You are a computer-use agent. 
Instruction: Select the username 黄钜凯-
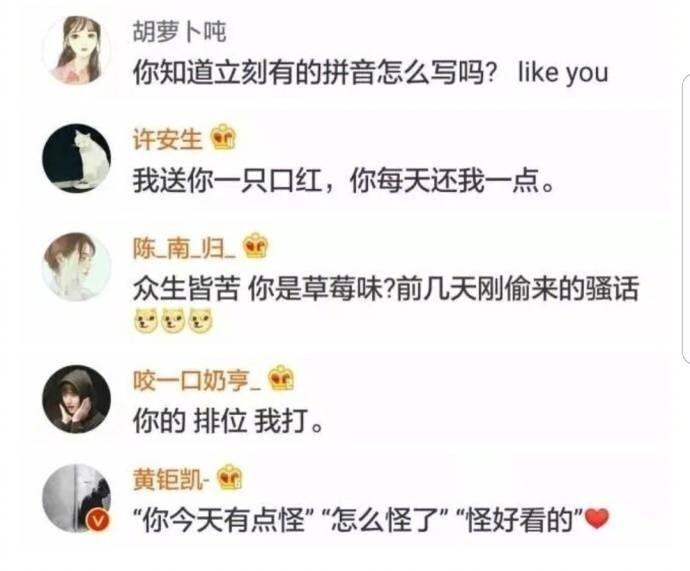tap(171, 479)
